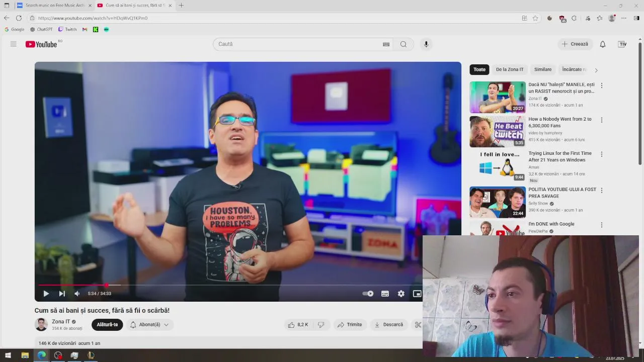Select the Toate filter chip
The image size is (644, 362).
coord(479,69)
